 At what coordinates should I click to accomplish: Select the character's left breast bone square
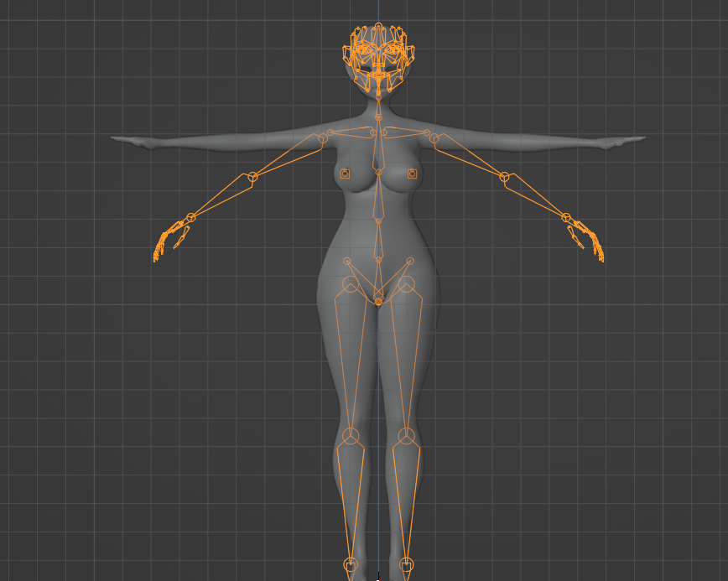coord(412,174)
